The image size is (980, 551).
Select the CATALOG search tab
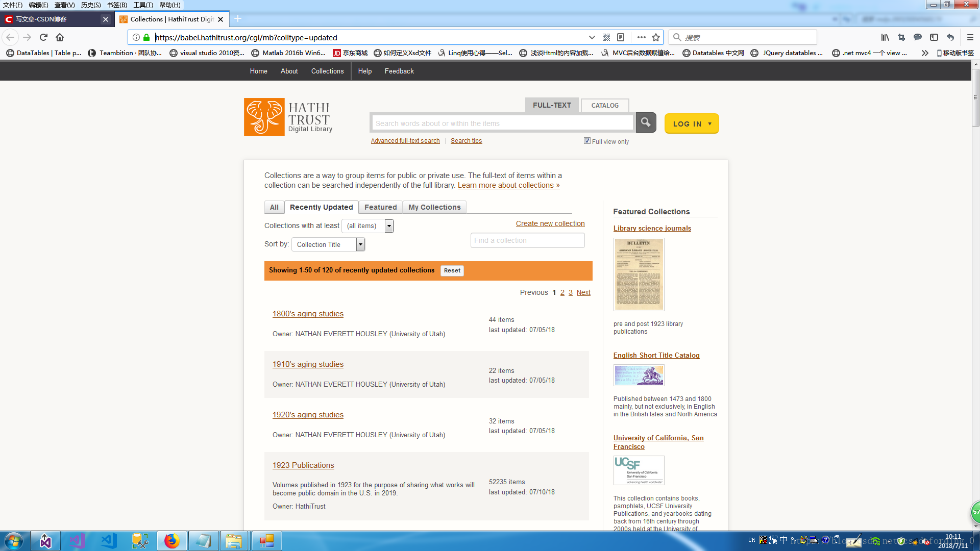605,106
